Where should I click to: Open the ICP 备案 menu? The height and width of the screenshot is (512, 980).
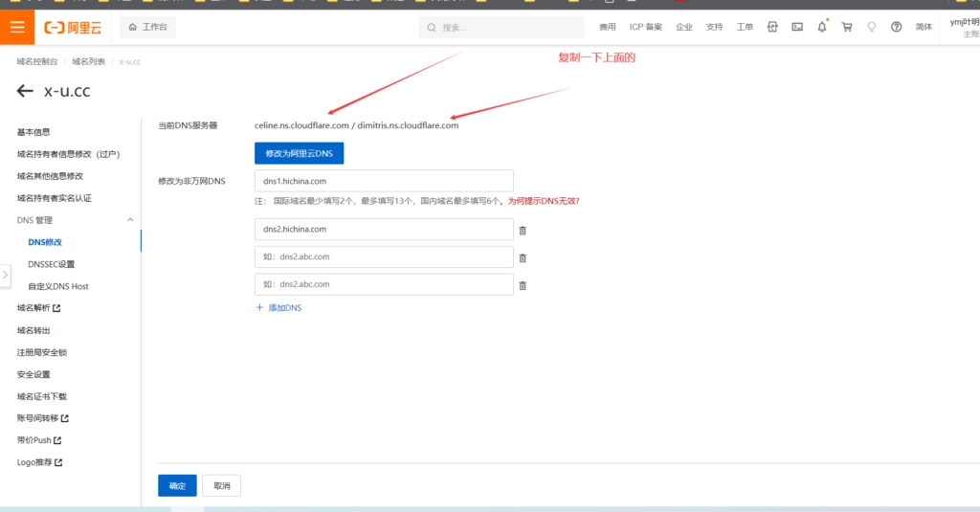[646, 27]
